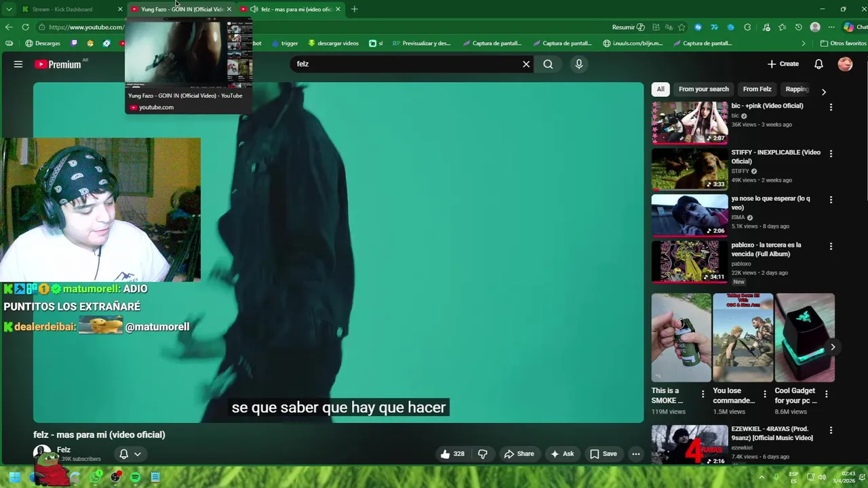Like the video with thumbs up
Screen dimensions: 868x488
(x=452, y=454)
